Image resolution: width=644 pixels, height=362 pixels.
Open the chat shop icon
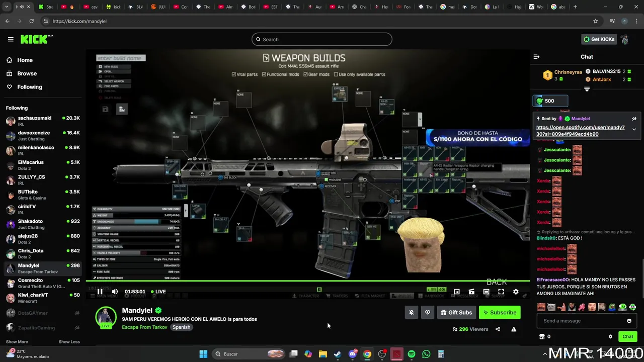[542, 337]
